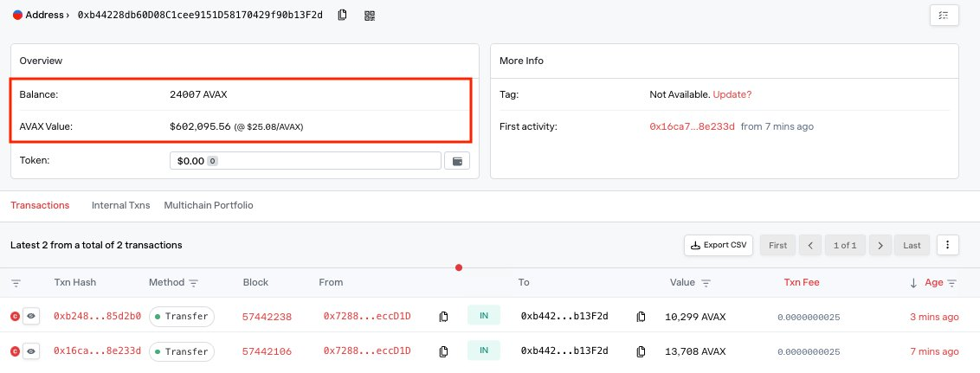Open the Method column filter

(194, 283)
